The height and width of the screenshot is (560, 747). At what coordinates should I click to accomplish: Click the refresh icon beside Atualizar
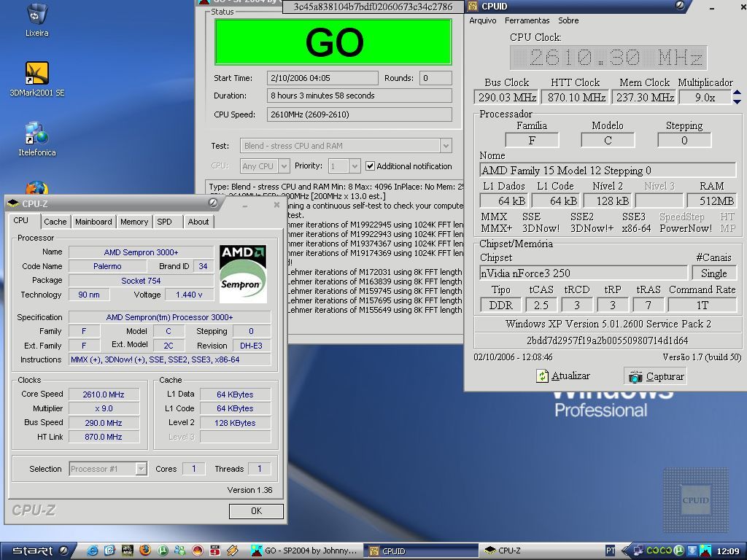pyautogui.click(x=542, y=376)
